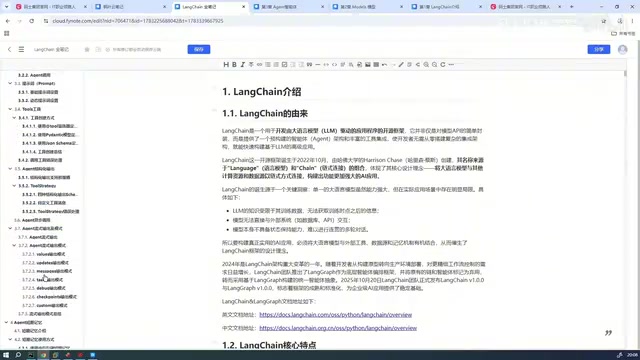The width and height of the screenshot is (640, 360).
Task: Bookmark this page with the star icon
Action: pos(604,21)
